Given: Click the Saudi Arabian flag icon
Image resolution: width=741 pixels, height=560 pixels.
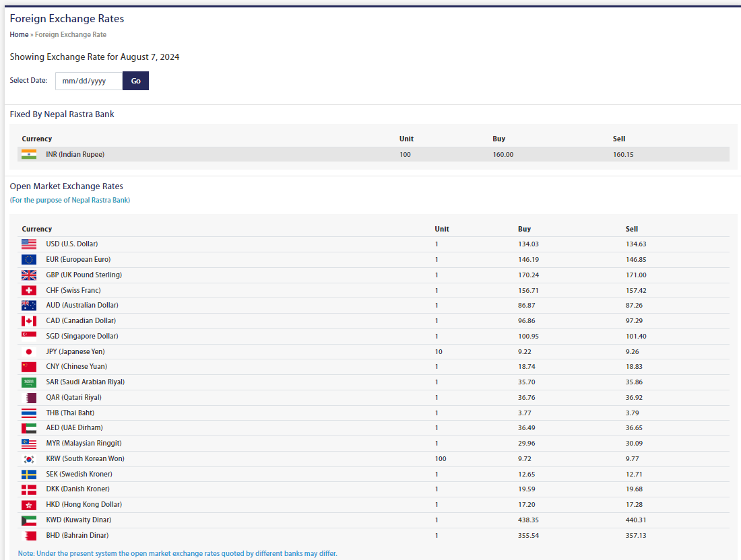Looking at the screenshot, I should [29, 382].
